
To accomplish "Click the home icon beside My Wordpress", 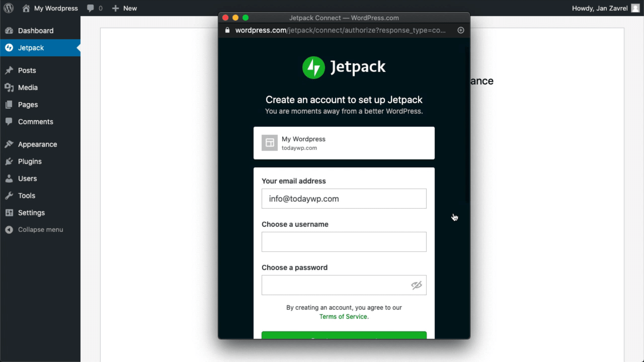I will coord(26,8).
